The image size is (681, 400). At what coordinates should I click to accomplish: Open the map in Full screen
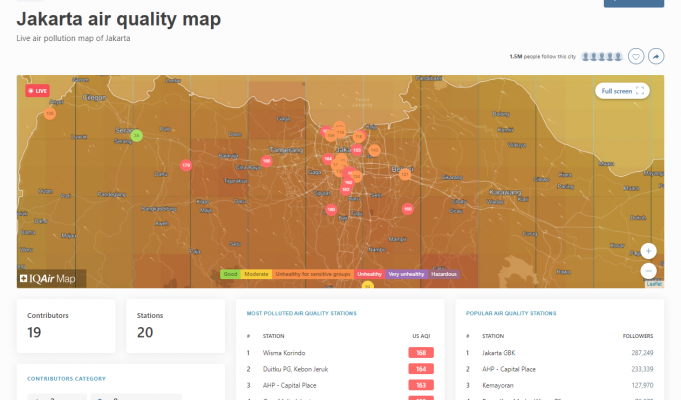(x=621, y=91)
